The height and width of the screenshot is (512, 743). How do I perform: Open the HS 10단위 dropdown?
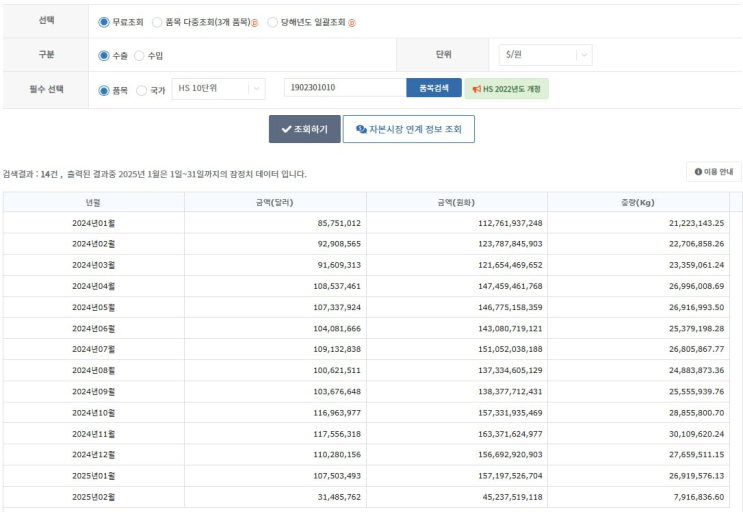[218, 89]
